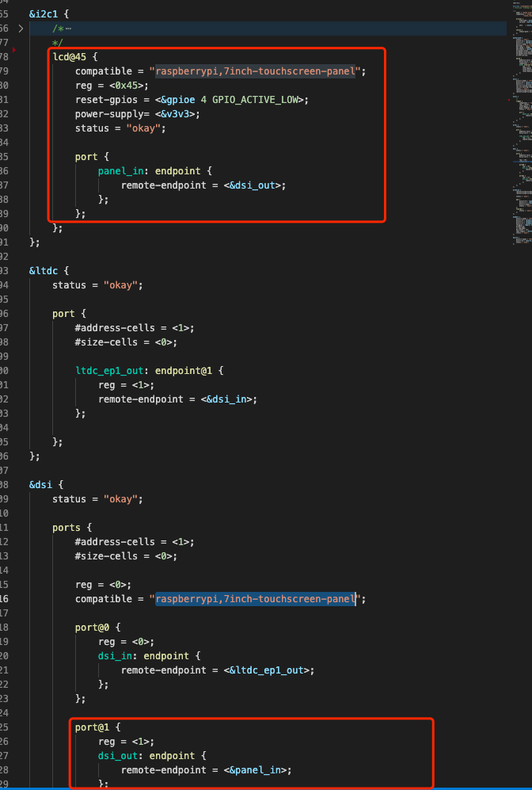The height and width of the screenshot is (790, 532).
Task: Click "okay" status value in lcd@45
Action: point(143,128)
